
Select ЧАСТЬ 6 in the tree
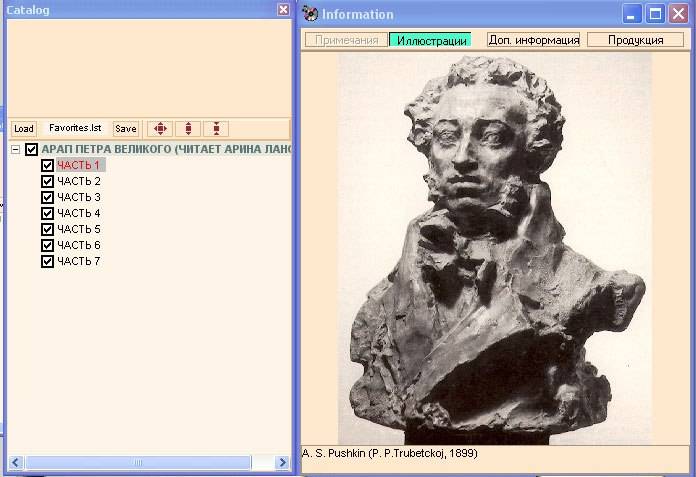79,245
